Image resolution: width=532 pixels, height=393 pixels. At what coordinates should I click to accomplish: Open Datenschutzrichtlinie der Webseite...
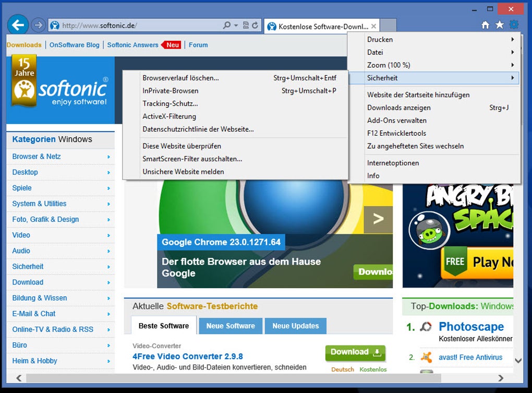235,129
